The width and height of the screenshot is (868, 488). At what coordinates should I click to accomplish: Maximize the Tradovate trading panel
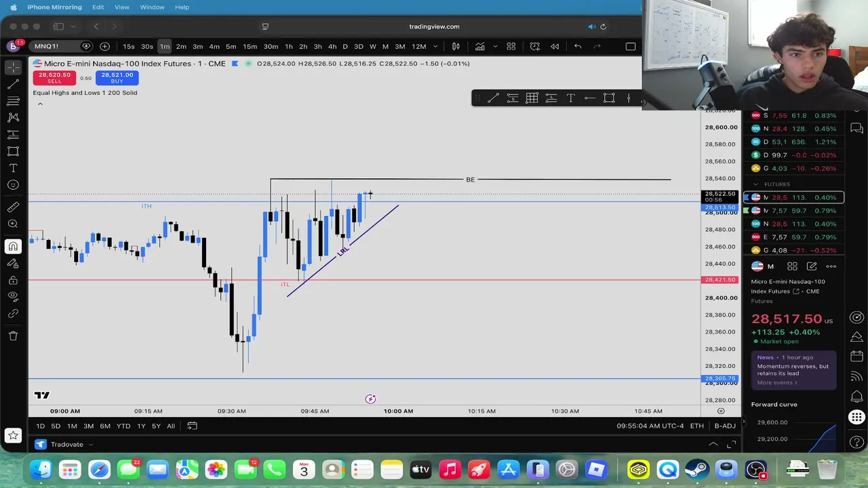click(731, 445)
